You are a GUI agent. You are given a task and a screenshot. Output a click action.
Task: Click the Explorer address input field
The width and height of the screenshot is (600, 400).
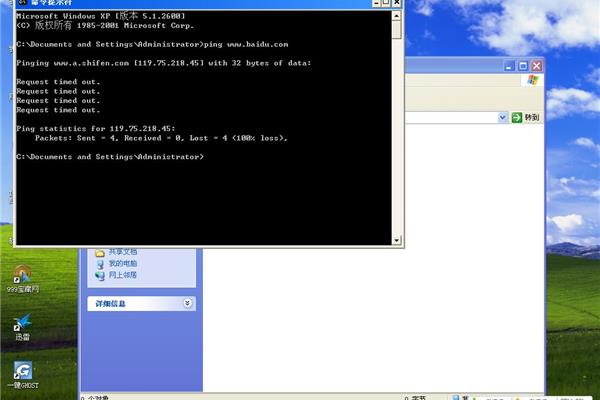pyautogui.click(x=452, y=118)
